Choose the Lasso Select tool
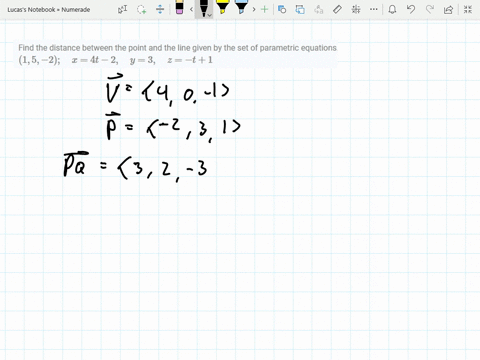 (141, 9)
